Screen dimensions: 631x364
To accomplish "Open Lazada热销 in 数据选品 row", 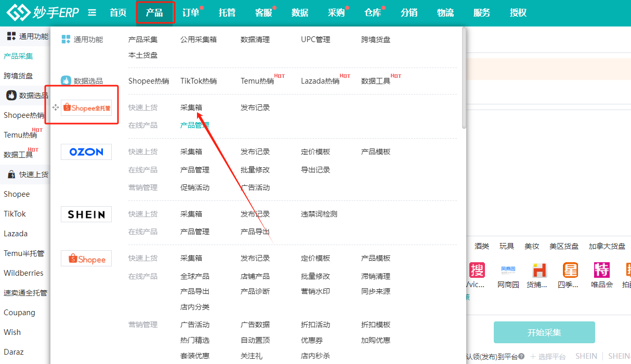I will click(320, 81).
